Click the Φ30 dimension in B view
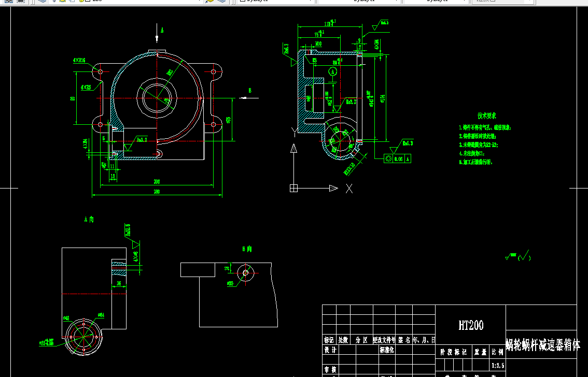Screen dimensions: 588x377 pyautogui.click(x=230, y=284)
